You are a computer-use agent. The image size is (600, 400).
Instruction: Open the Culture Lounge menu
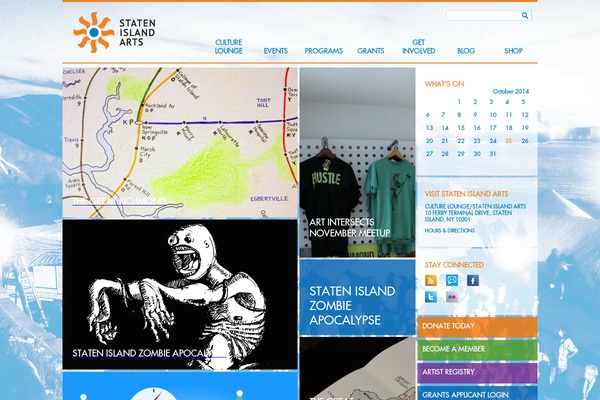pyautogui.click(x=228, y=46)
